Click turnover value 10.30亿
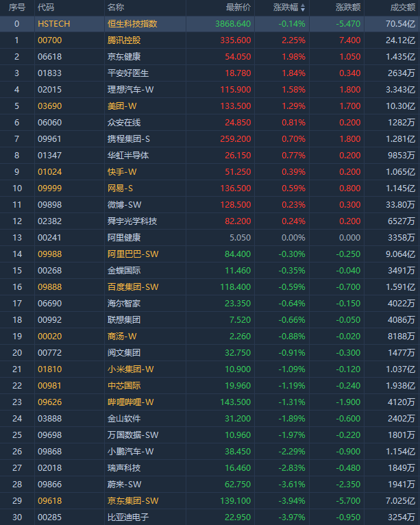The width and height of the screenshot is (420, 525). [x=401, y=106]
